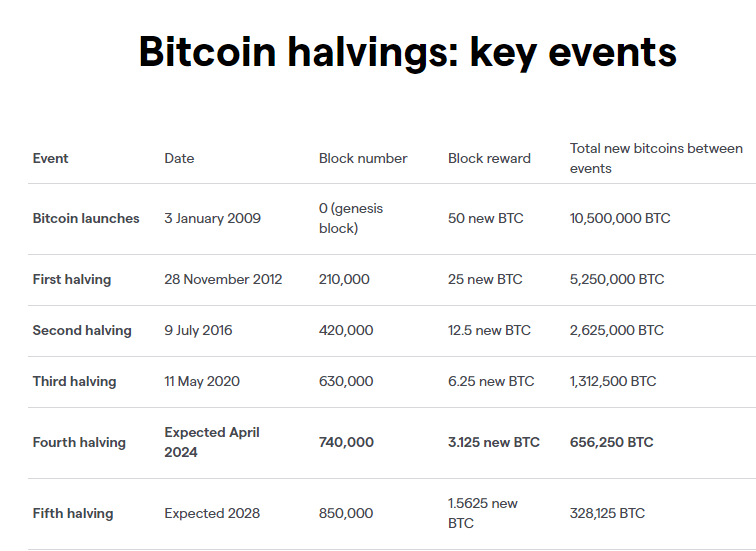The height and width of the screenshot is (551, 756).
Task: Click the "Event" column header
Action: pos(50,158)
